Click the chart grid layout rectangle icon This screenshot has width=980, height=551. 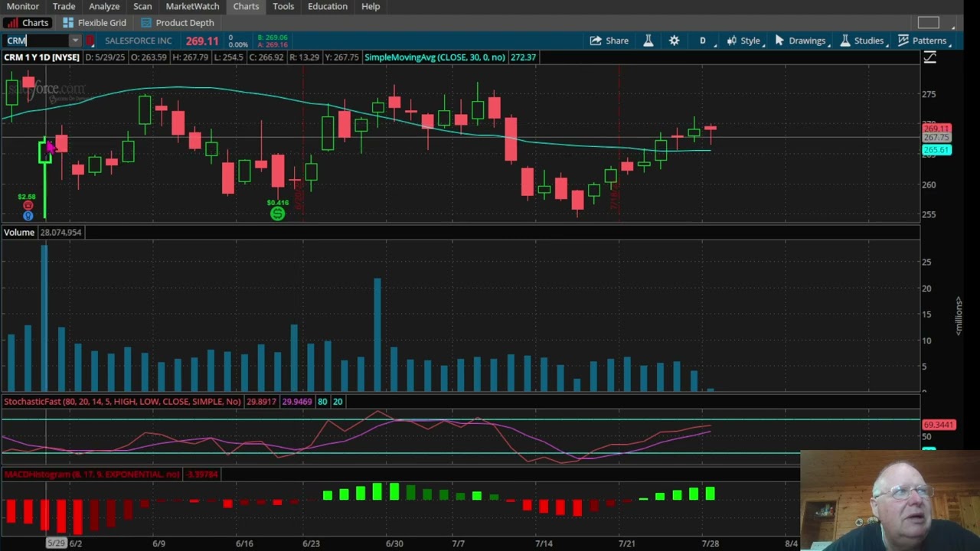[928, 23]
